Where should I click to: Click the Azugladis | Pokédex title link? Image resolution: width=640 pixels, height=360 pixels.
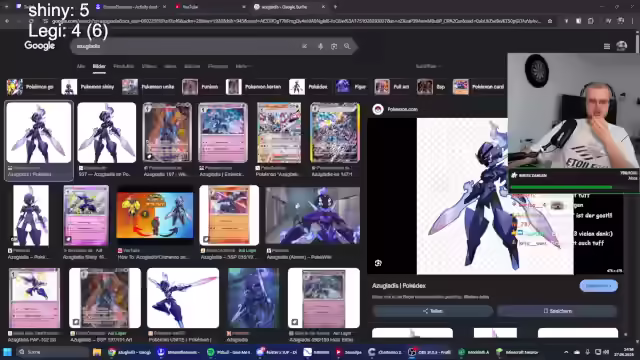pyautogui.click(x=399, y=286)
